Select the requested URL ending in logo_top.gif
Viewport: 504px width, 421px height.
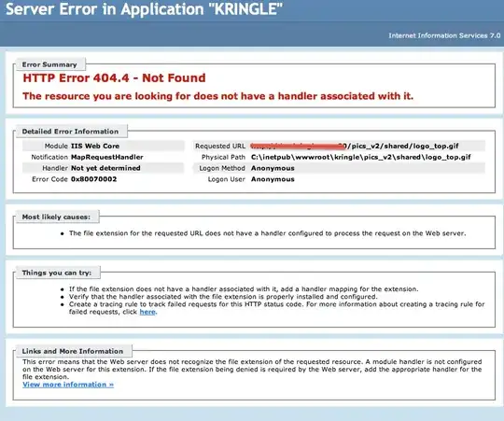point(355,146)
